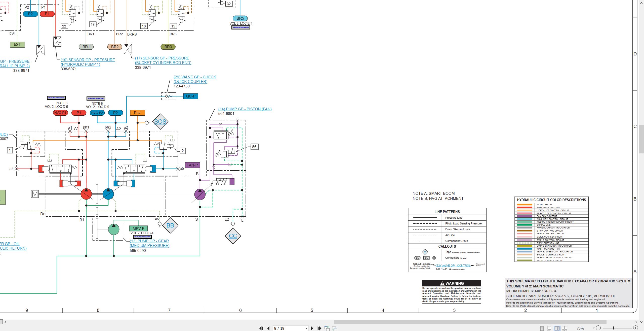This screenshot has height=331, width=644.
Task: Jump to the last page
Action: click(x=319, y=328)
